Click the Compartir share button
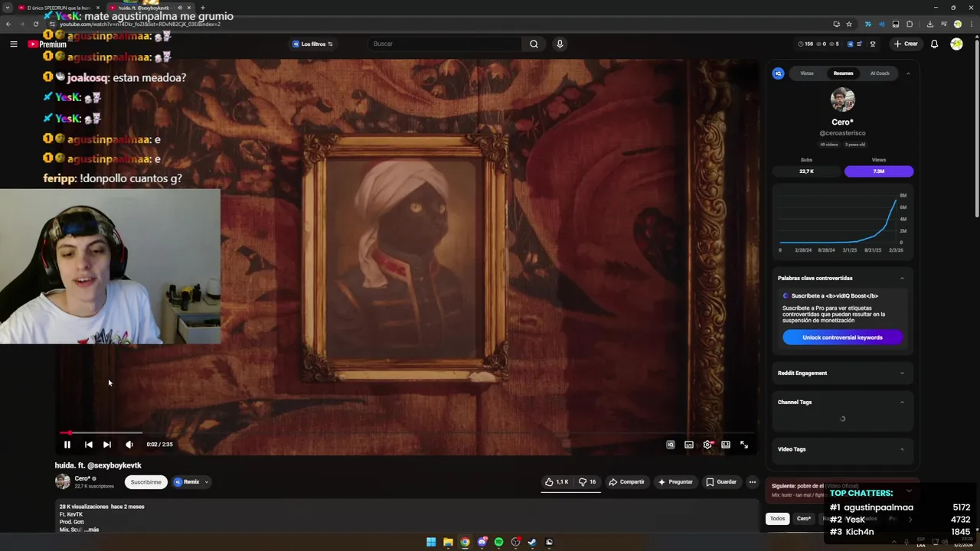 pos(626,482)
